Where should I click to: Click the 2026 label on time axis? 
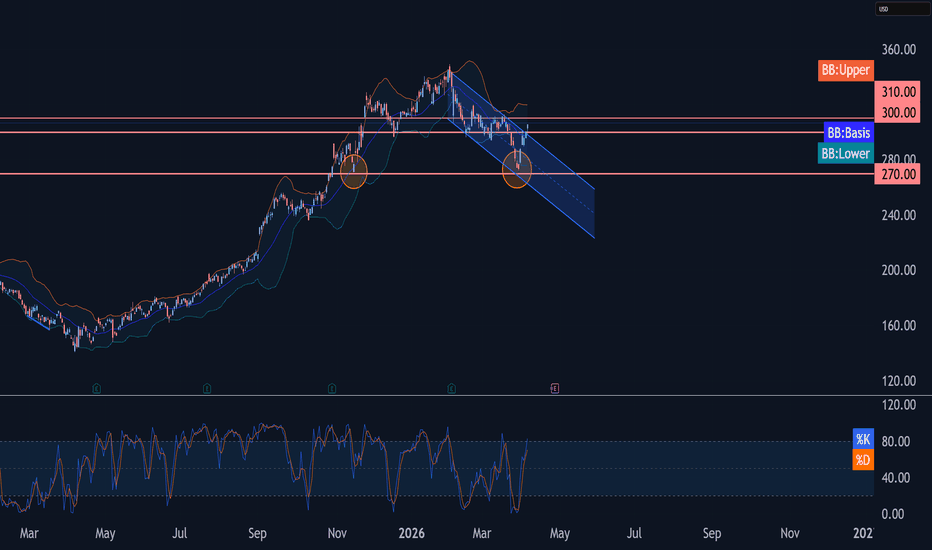[x=411, y=533]
